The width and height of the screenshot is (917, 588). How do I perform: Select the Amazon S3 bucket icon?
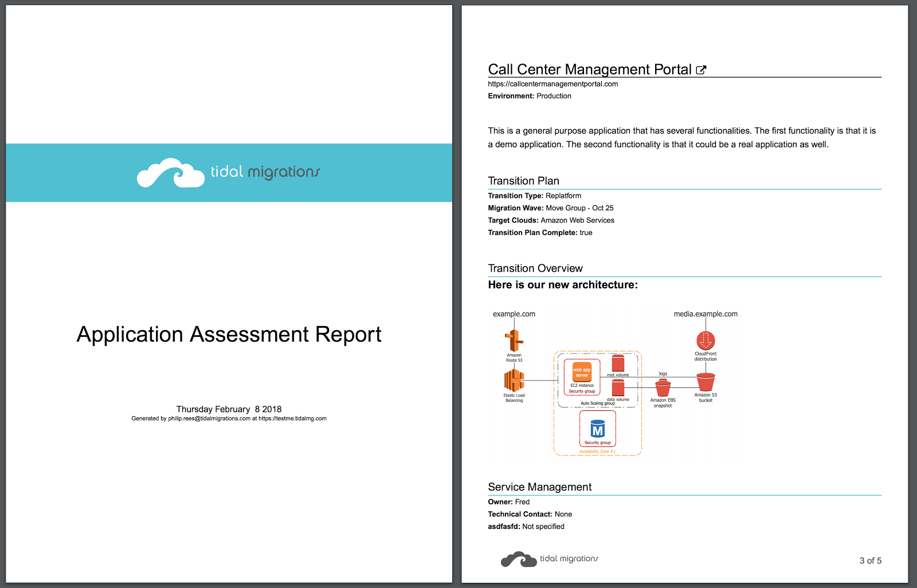(706, 382)
